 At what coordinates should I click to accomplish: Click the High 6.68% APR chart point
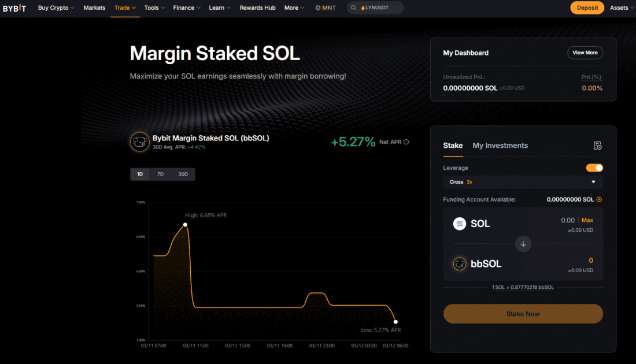(185, 224)
